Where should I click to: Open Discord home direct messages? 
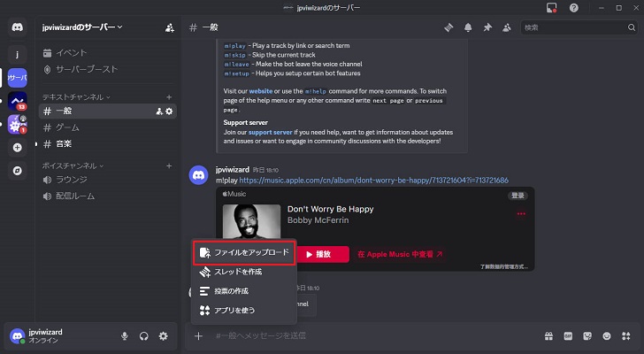tap(18, 27)
